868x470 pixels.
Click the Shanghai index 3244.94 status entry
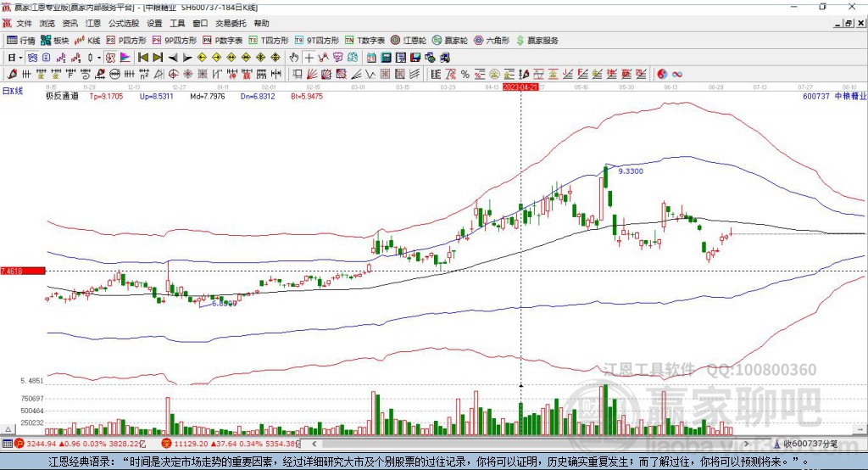81,444
